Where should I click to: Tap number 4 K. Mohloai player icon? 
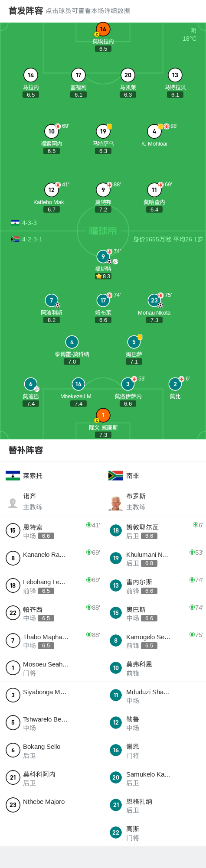(154, 131)
